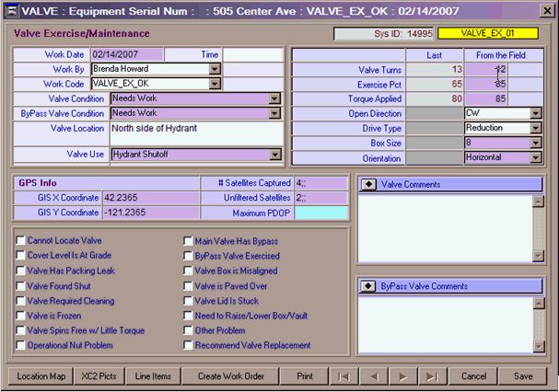Open the Work By dropdown
This screenshot has width=559, height=392.
[215, 69]
